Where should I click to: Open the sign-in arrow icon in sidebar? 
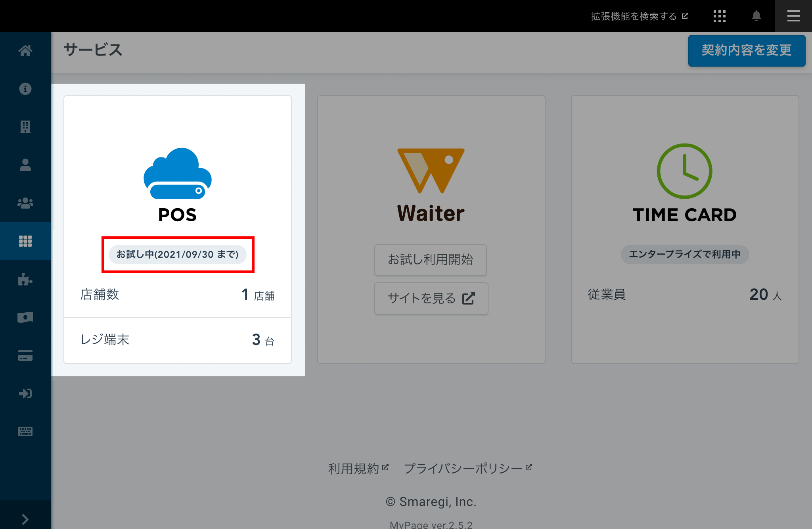[x=25, y=393]
